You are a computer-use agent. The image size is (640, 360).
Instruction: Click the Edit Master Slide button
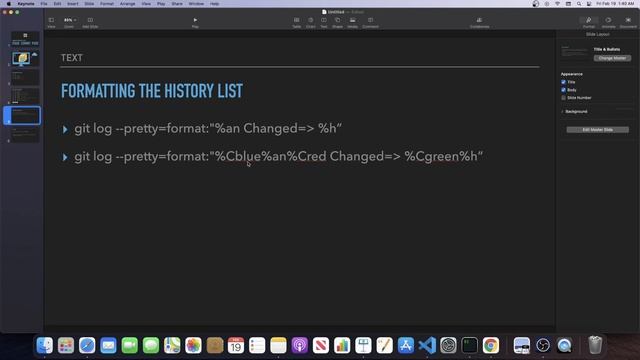pyautogui.click(x=598, y=130)
